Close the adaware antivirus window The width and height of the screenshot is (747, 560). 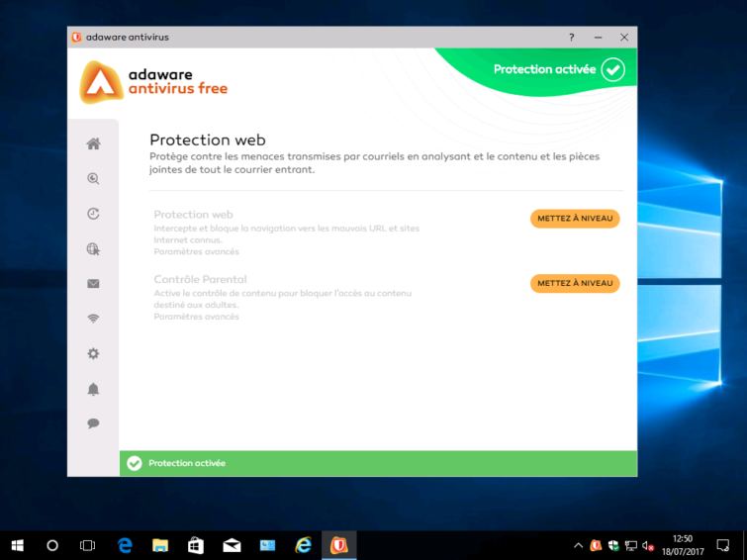[624, 38]
